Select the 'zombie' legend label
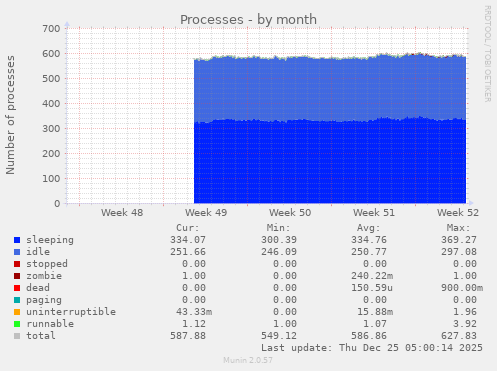The image size is (497, 371). (44, 276)
